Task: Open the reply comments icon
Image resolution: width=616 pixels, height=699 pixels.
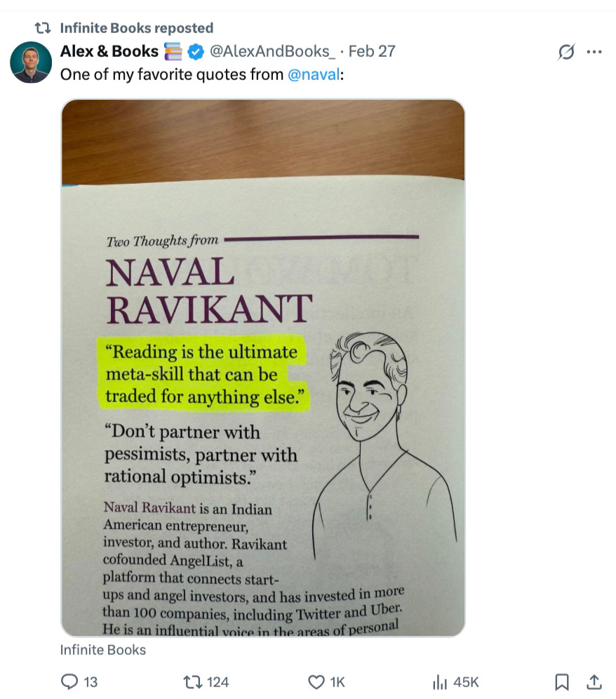Action: pyautogui.click(x=69, y=681)
